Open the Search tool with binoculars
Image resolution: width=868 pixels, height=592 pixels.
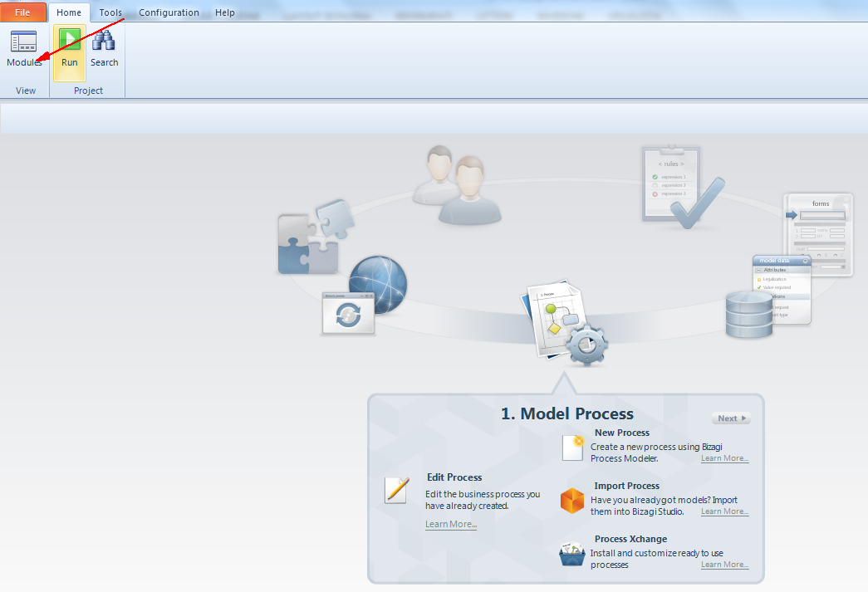tap(104, 49)
